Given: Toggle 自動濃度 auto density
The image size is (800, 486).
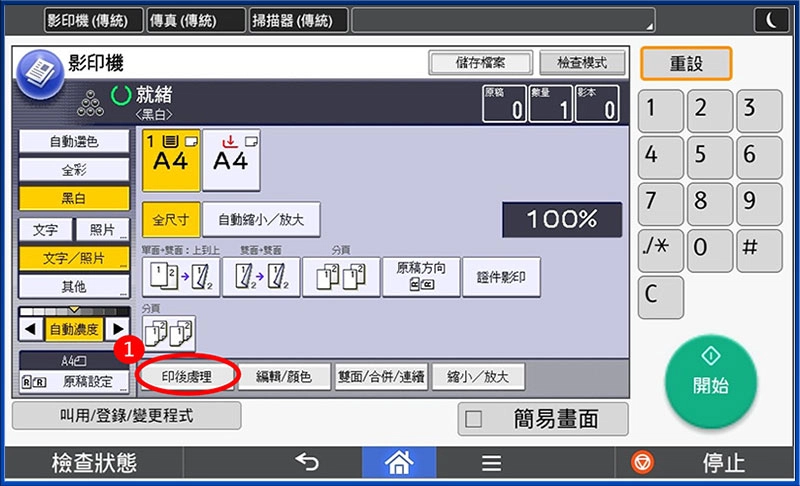Looking at the screenshot, I should (x=74, y=329).
